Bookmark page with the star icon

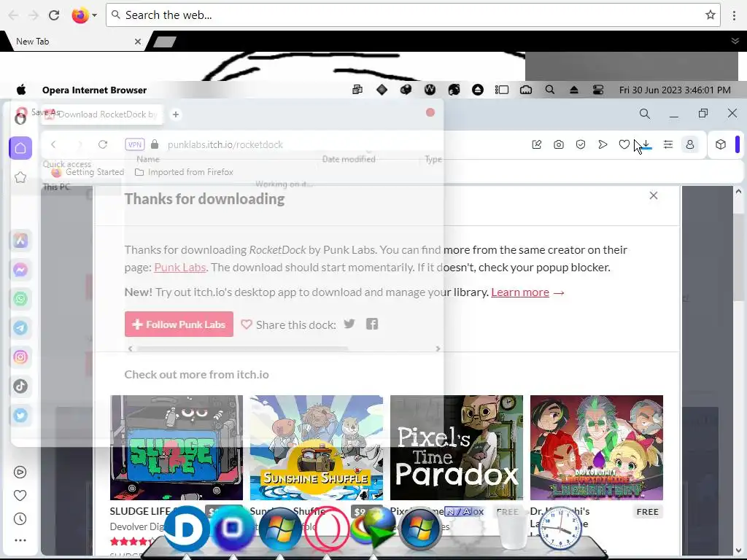(711, 15)
